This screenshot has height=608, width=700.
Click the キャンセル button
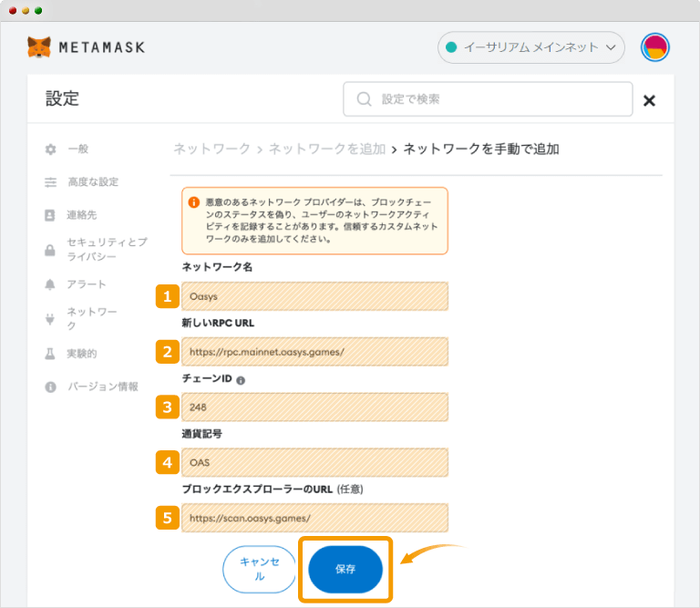(260, 569)
